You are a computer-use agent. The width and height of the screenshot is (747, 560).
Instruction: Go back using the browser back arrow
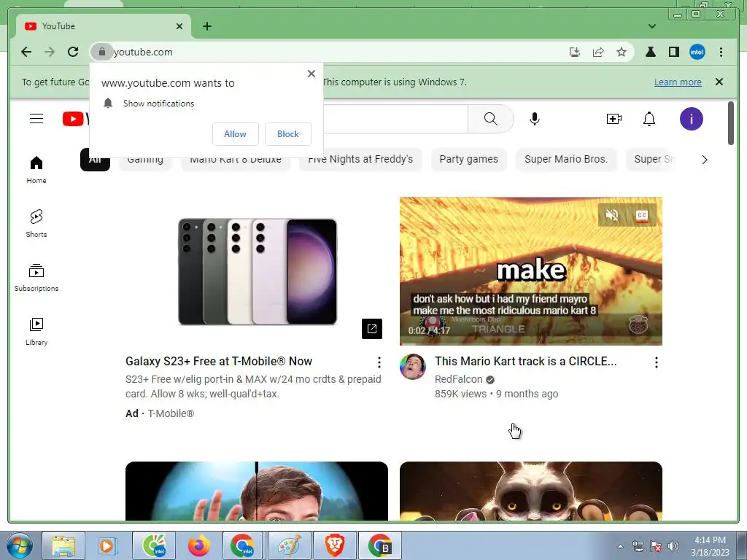click(x=26, y=52)
